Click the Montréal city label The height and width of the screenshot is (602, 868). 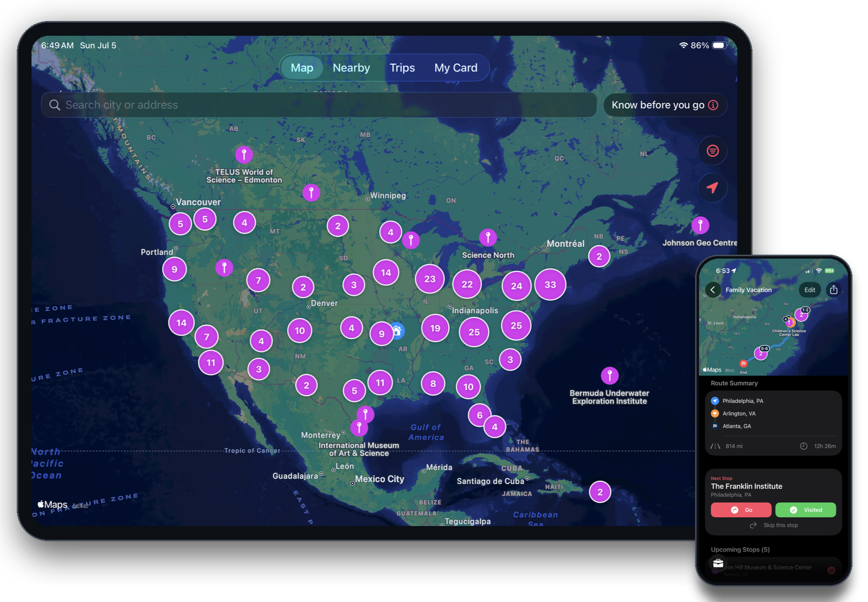coord(566,244)
